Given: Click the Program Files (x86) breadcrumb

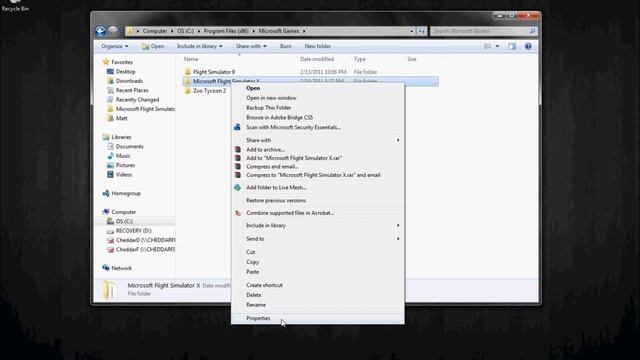Looking at the screenshot, I should 226,31.
